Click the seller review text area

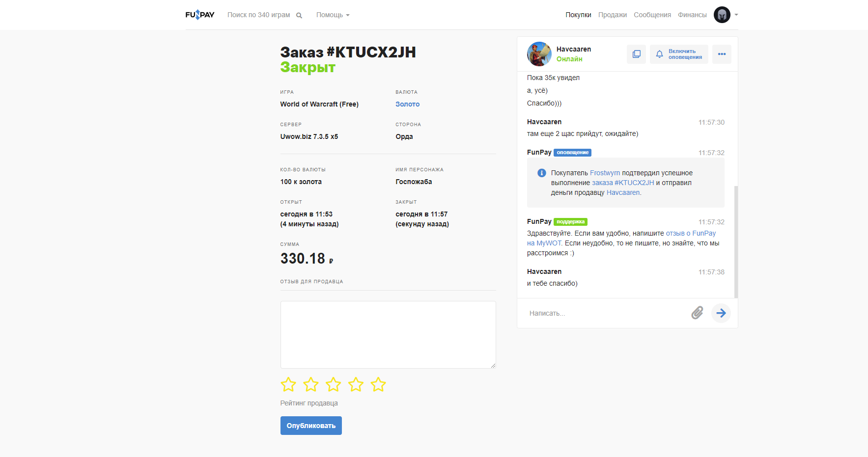388,335
